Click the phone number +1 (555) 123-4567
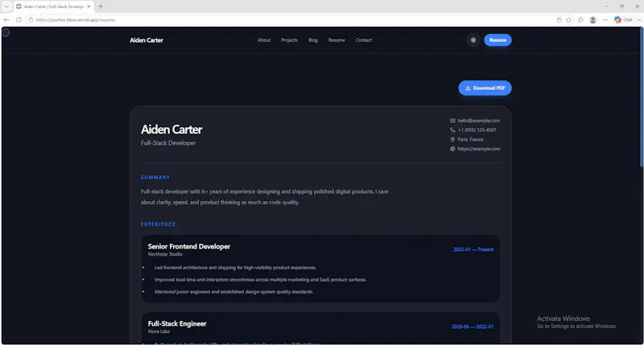 point(477,130)
